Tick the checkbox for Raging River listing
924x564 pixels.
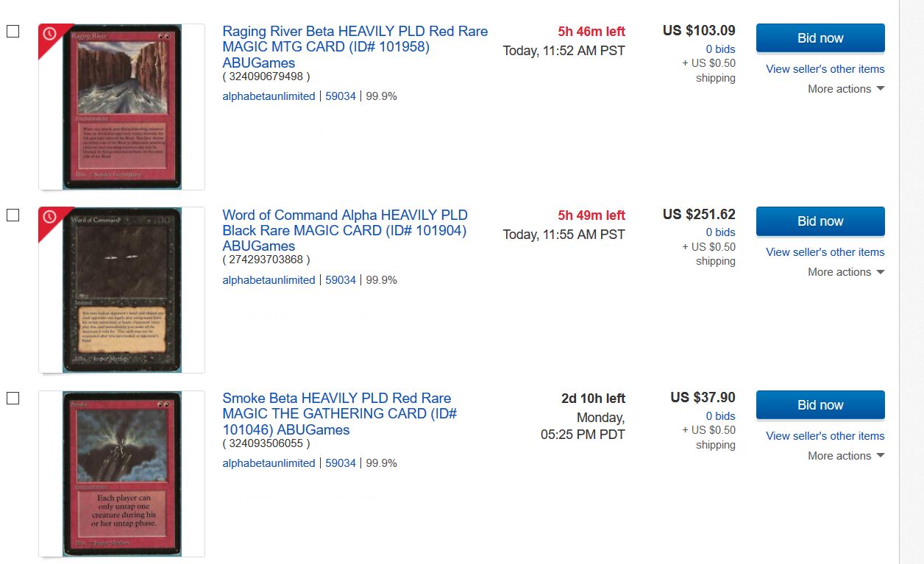pyautogui.click(x=13, y=32)
